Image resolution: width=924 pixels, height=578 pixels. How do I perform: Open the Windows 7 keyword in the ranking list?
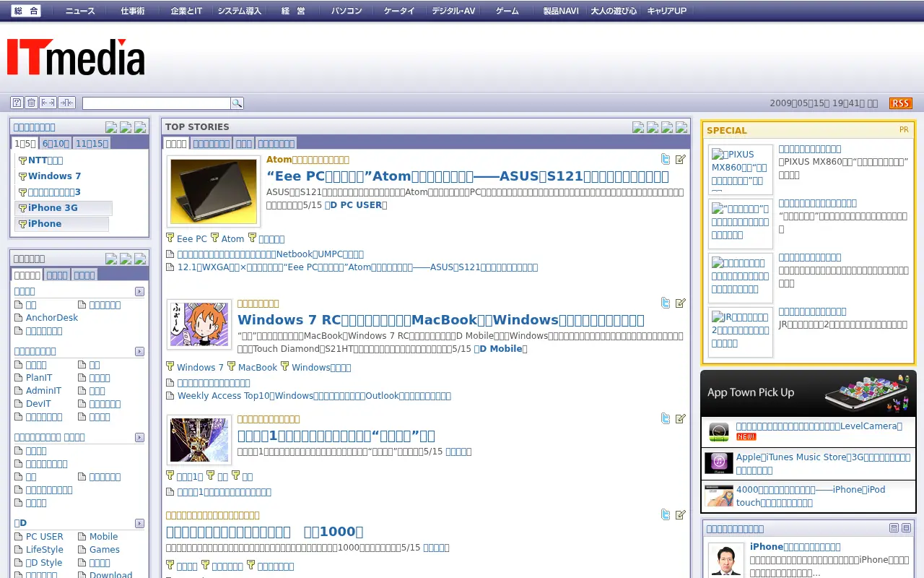coord(55,176)
